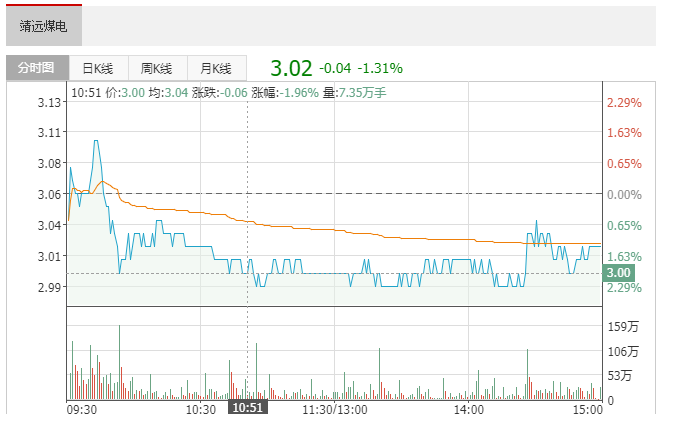
Task: Click the current price 3.02 in the header
Action: point(292,68)
